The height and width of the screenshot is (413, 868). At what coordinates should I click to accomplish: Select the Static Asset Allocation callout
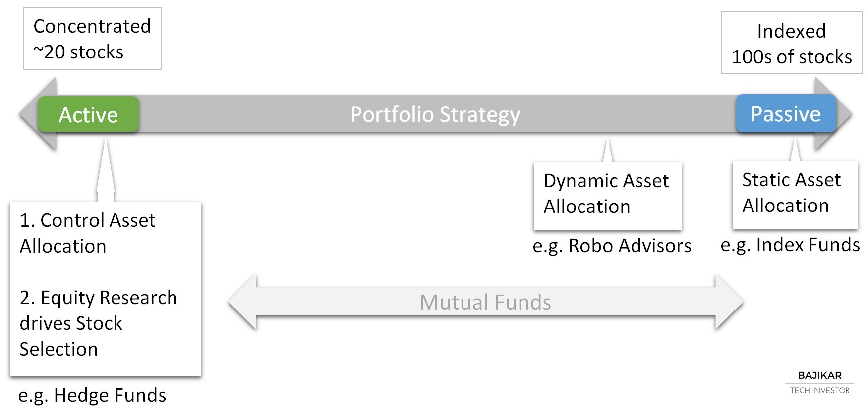795,195
